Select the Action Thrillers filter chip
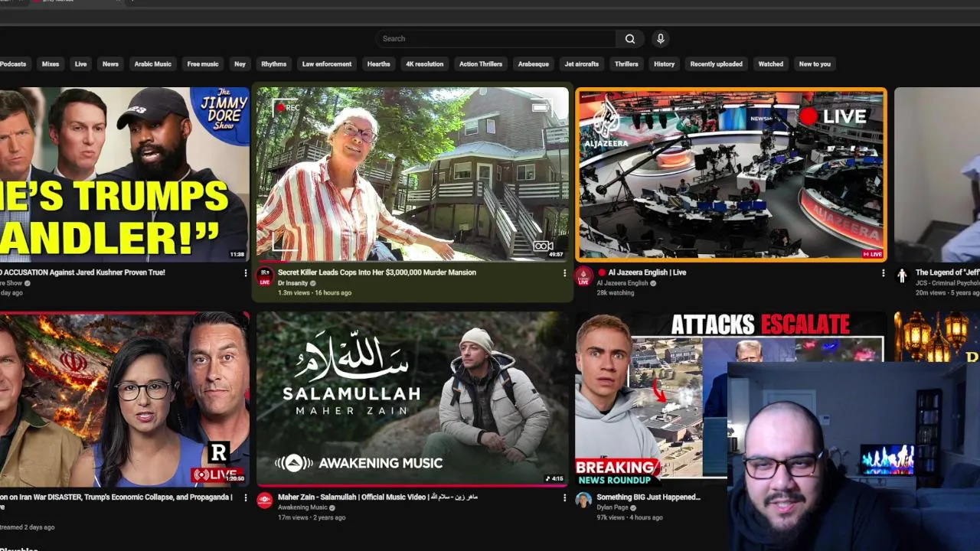 tap(481, 64)
